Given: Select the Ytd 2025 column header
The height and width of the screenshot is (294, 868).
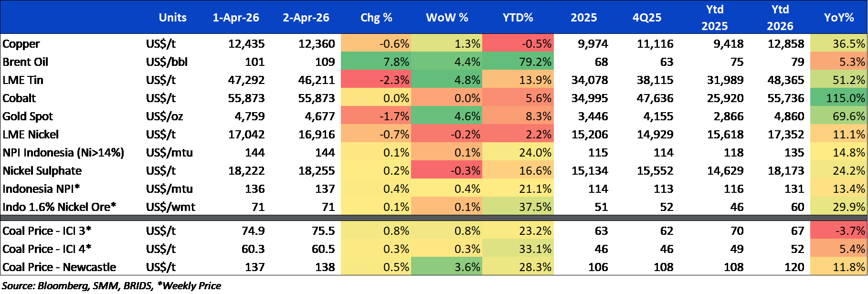Looking at the screenshot, I should point(714,18).
